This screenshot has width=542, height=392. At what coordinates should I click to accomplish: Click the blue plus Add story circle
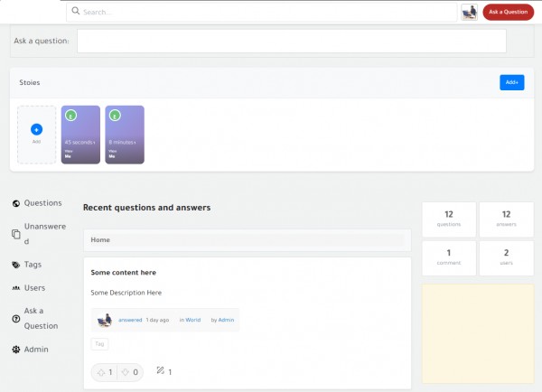pos(37,130)
